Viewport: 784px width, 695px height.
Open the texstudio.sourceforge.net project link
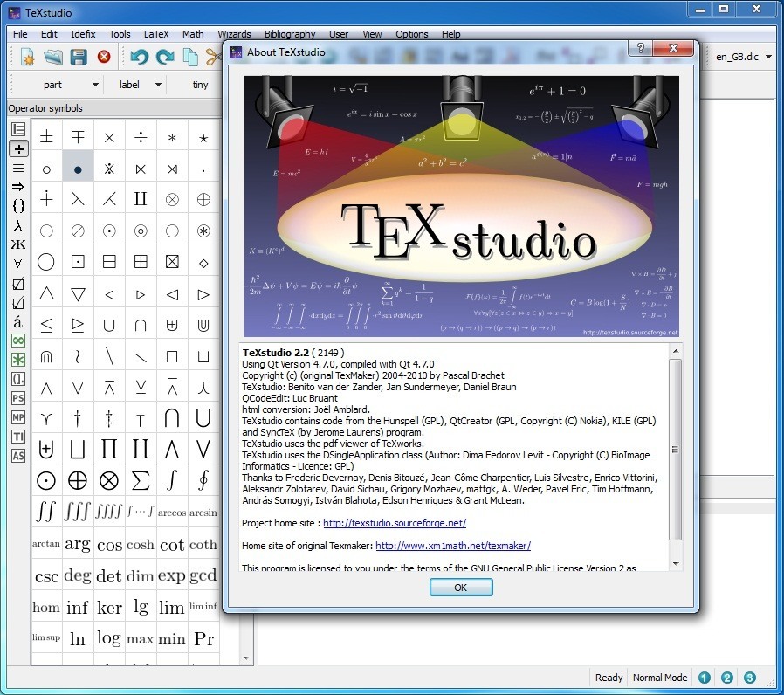pos(395,523)
